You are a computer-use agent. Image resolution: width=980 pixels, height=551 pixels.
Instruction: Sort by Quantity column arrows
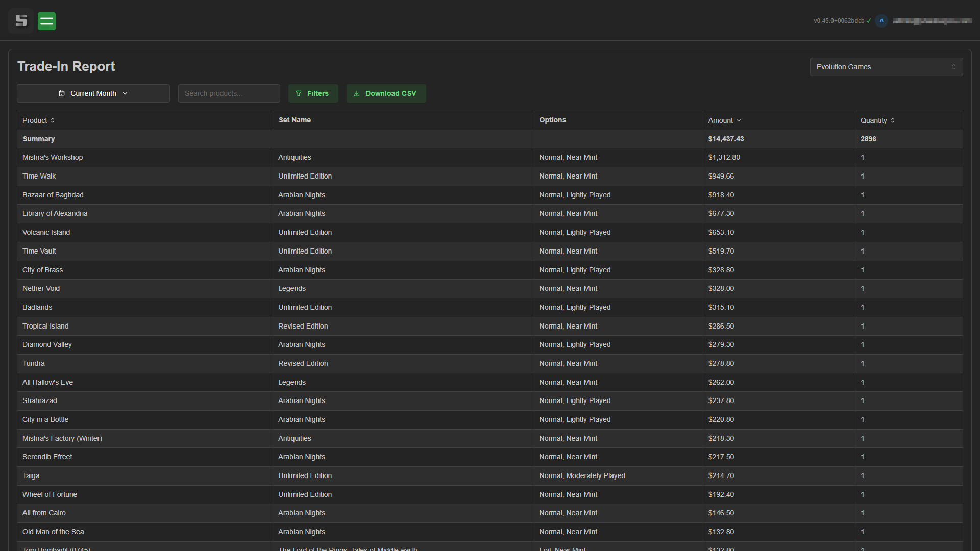point(893,120)
